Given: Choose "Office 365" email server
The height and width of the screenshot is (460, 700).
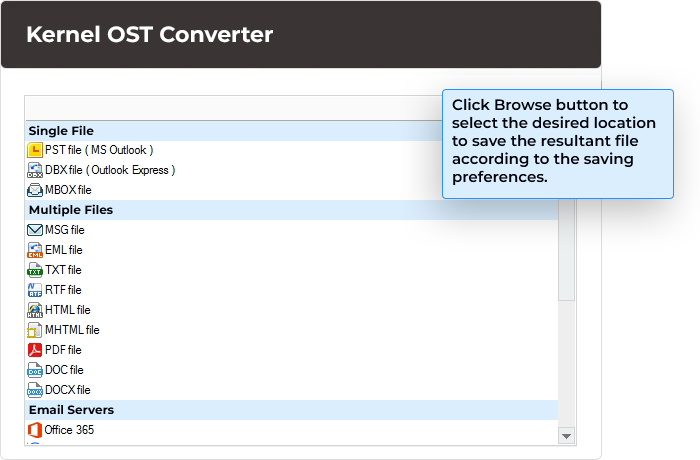Looking at the screenshot, I should 292,430.
